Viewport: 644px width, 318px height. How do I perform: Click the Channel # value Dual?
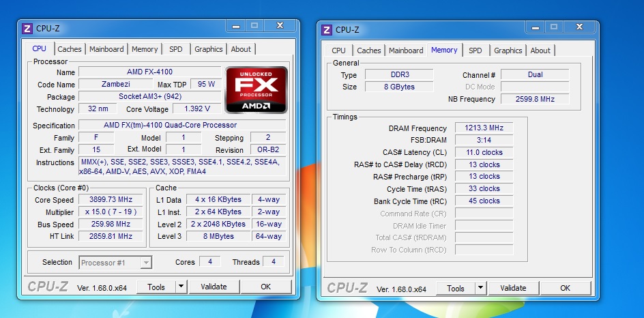(535, 75)
